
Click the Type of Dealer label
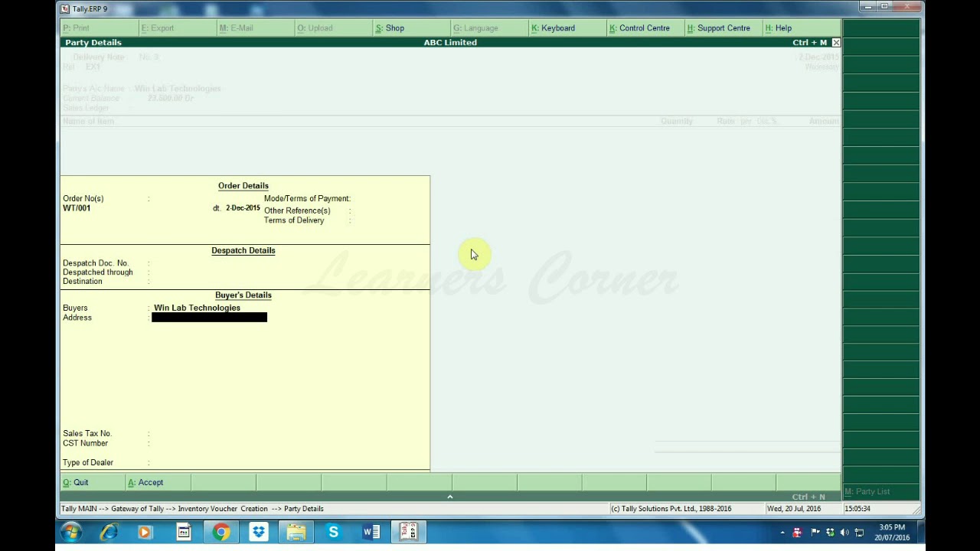pos(88,463)
